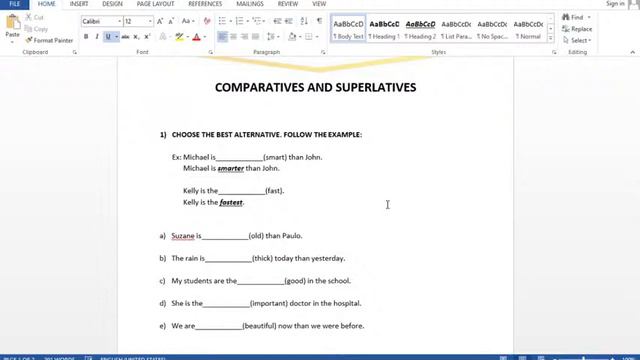Switch to the DESIGN tab
This screenshot has width=640, height=360.
[x=112, y=4]
